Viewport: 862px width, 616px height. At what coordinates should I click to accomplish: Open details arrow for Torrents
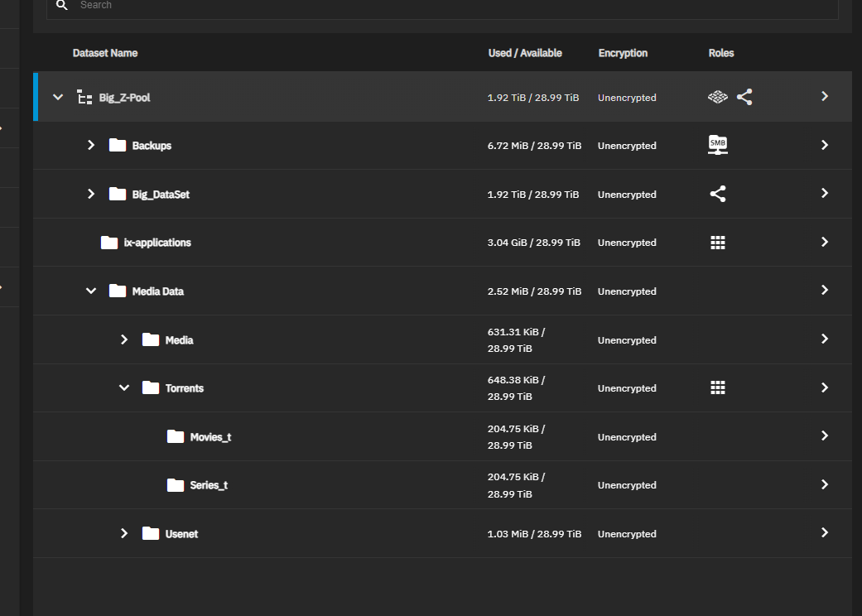click(x=824, y=387)
